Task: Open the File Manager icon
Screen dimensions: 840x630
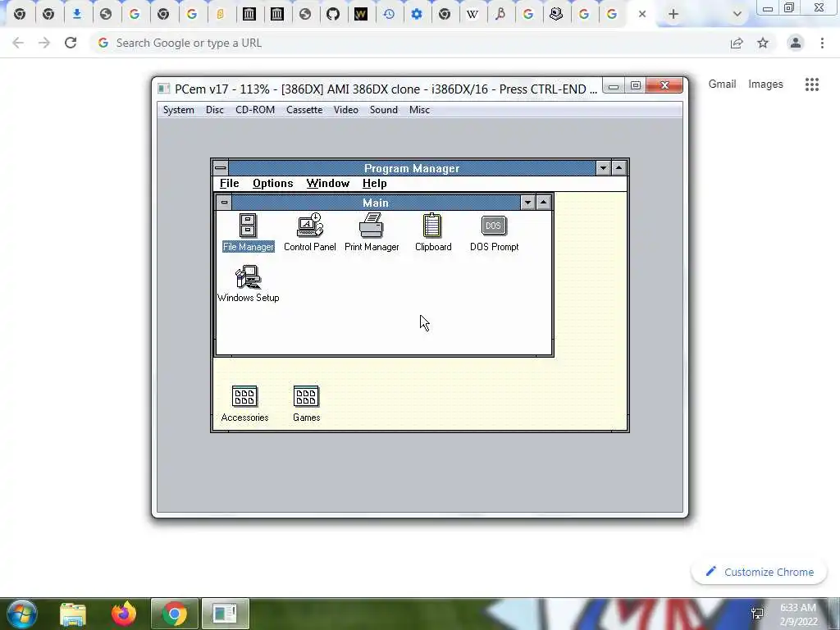Action: pos(248,232)
